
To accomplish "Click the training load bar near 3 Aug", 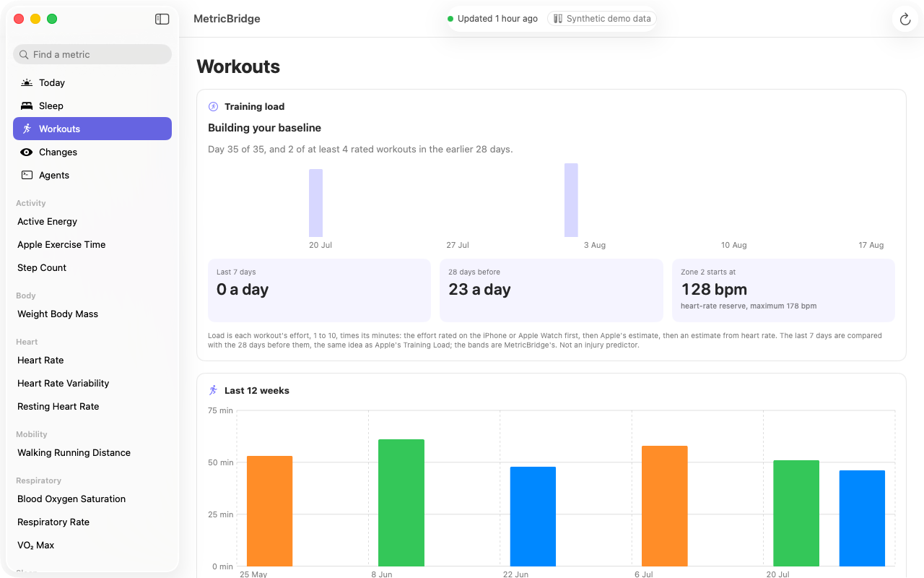I will pos(571,200).
